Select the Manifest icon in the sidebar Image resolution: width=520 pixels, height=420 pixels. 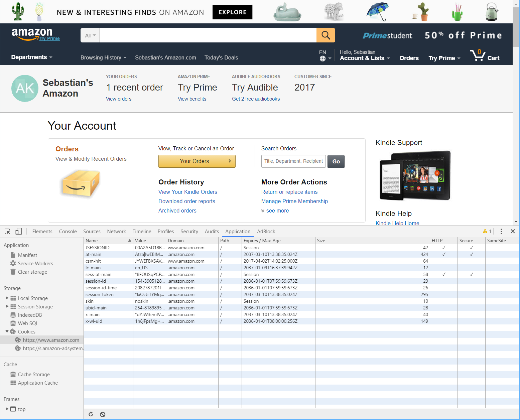point(13,255)
